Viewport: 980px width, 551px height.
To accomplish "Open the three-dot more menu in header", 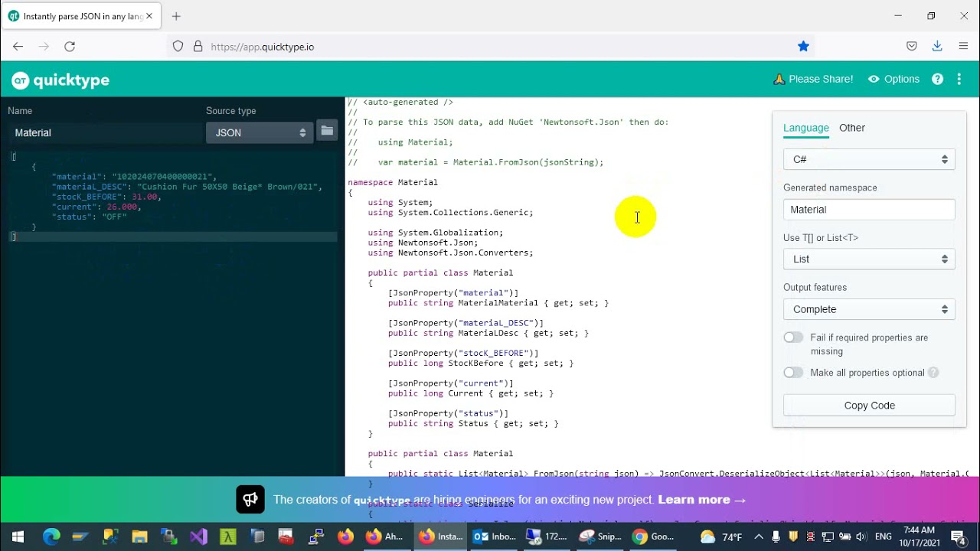I will 959,79.
